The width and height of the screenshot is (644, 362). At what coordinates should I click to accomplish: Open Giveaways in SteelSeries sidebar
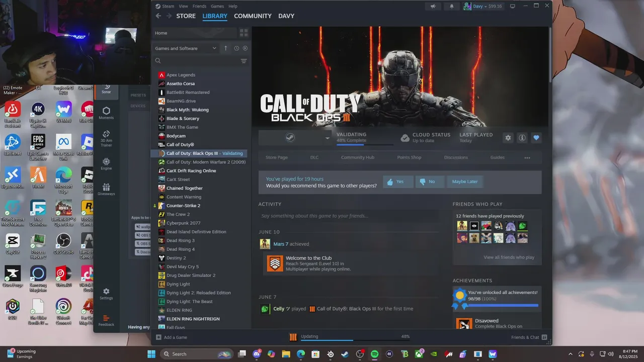click(106, 189)
